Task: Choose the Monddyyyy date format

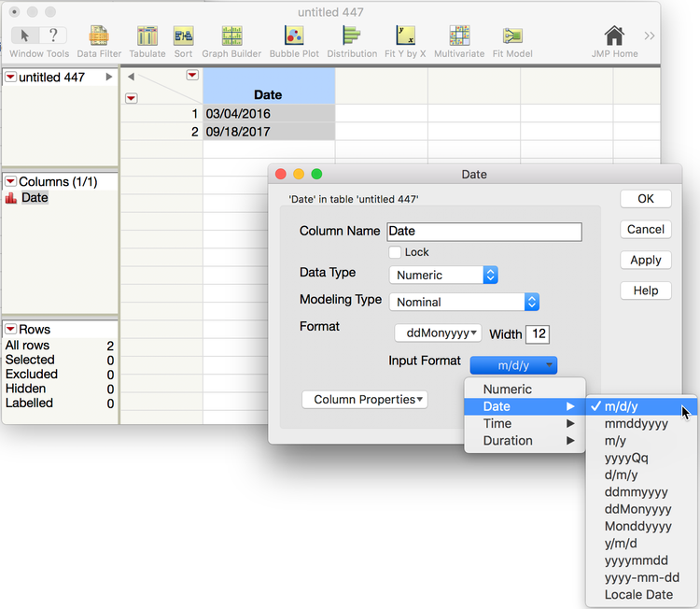Action: (x=641, y=527)
